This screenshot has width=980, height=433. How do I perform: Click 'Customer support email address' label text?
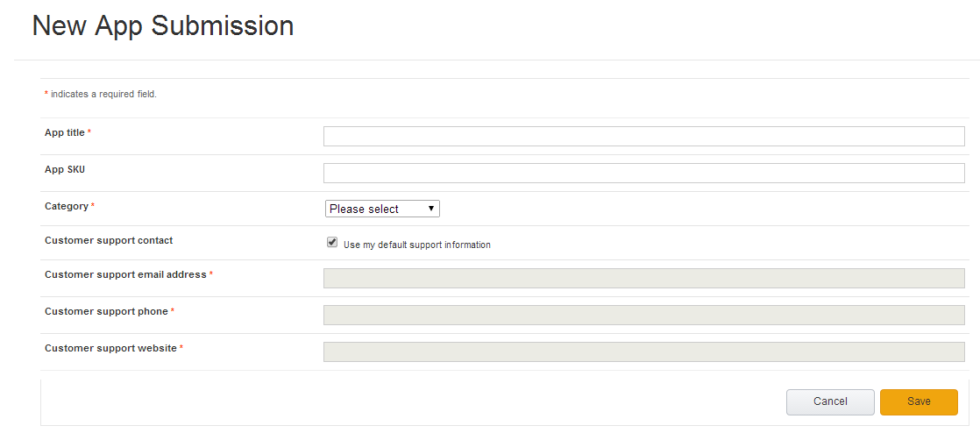coord(125,274)
